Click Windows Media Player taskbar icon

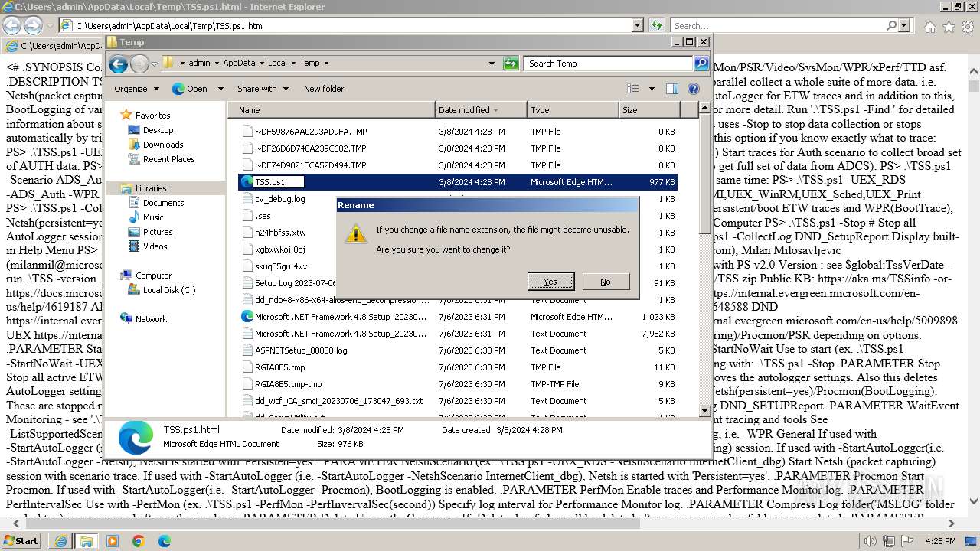113,541
